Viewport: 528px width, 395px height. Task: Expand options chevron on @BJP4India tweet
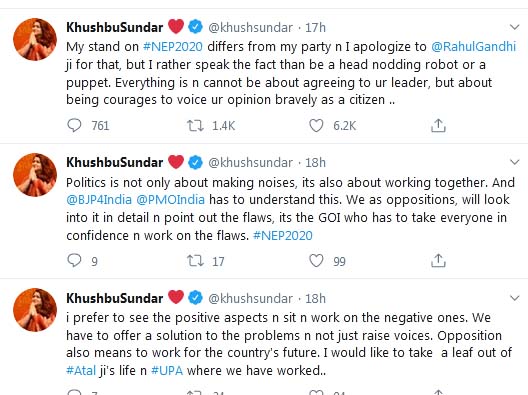click(x=515, y=162)
